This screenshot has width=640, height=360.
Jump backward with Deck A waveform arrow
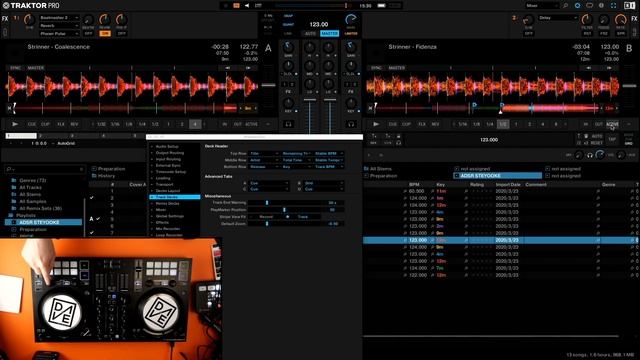pos(227,68)
